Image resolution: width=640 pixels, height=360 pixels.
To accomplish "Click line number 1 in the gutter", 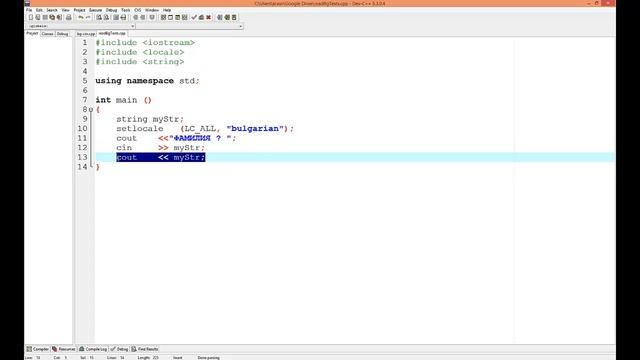I will pos(84,43).
